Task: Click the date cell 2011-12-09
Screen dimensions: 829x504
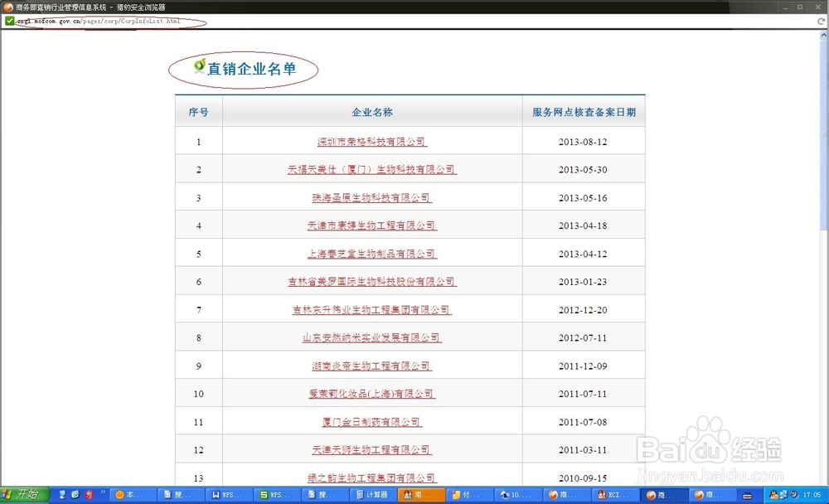Action: 583,366
